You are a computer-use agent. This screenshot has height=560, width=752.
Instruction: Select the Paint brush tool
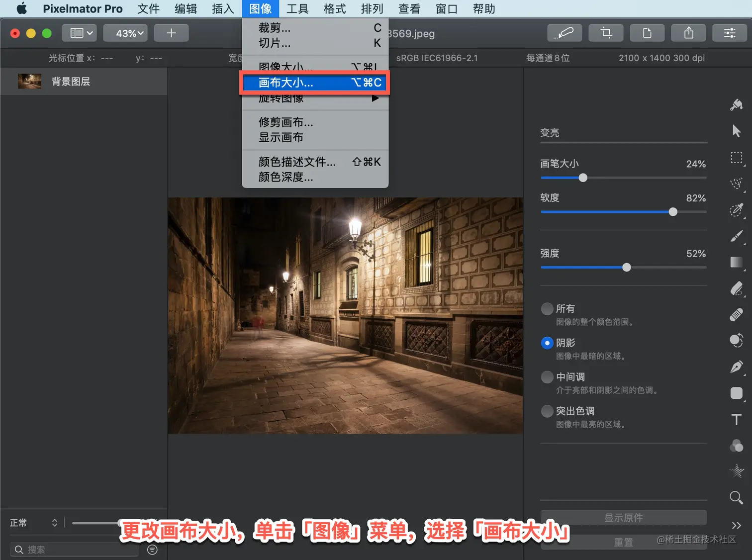click(736, 236)
